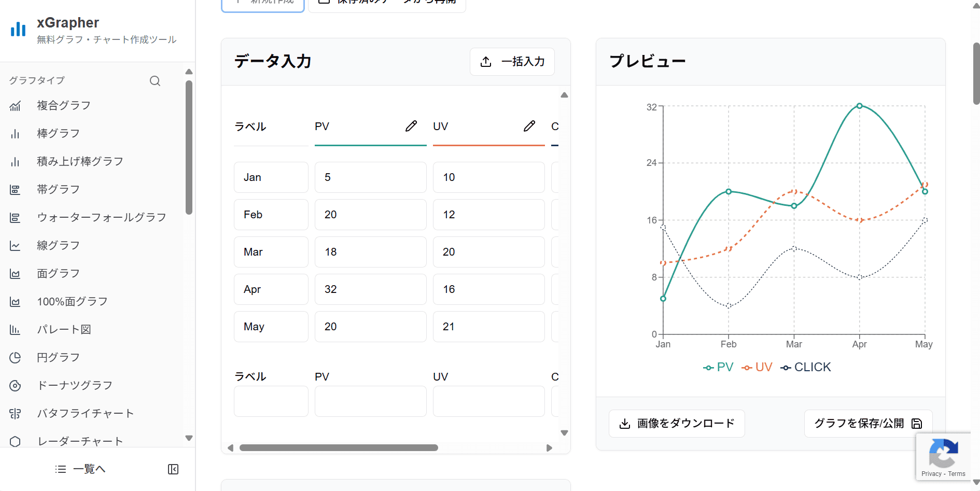Select the pie chart type
This screenshot has width=980, height=491.
point(58,357)
